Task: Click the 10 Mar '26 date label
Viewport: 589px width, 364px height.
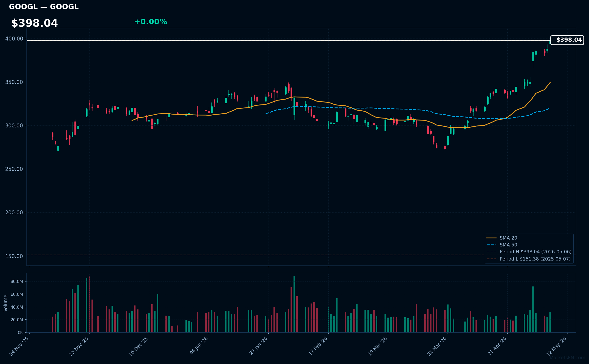Action: [377, 346]
